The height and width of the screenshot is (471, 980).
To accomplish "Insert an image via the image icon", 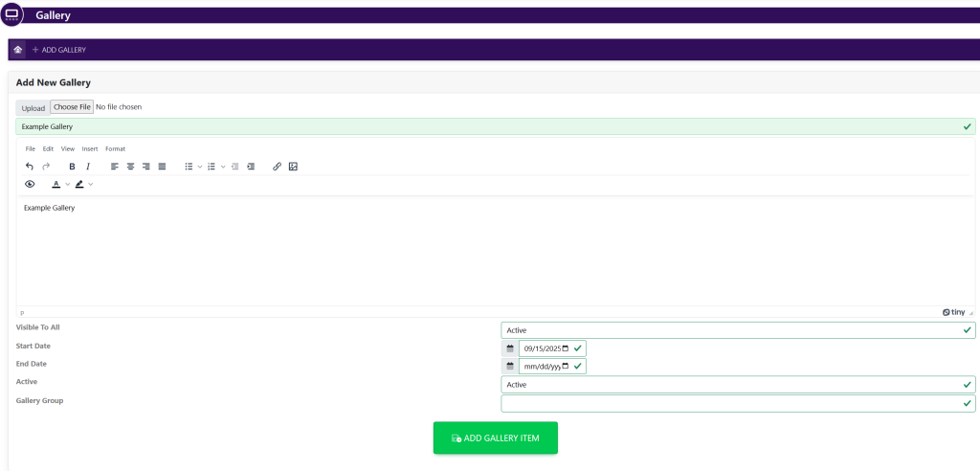I will coord(293,167).
